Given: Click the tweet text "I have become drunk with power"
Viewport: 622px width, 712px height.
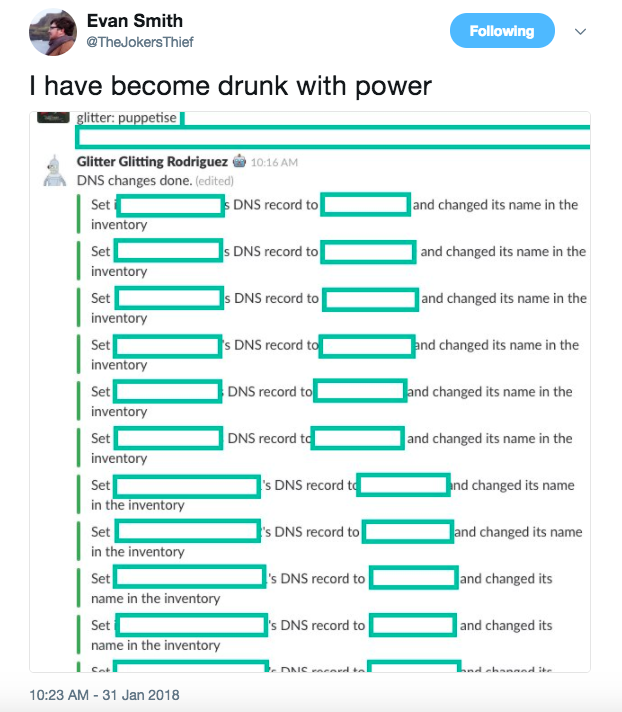Looking at the screenshot, I should pyautogui.click(x=231, y=86).
